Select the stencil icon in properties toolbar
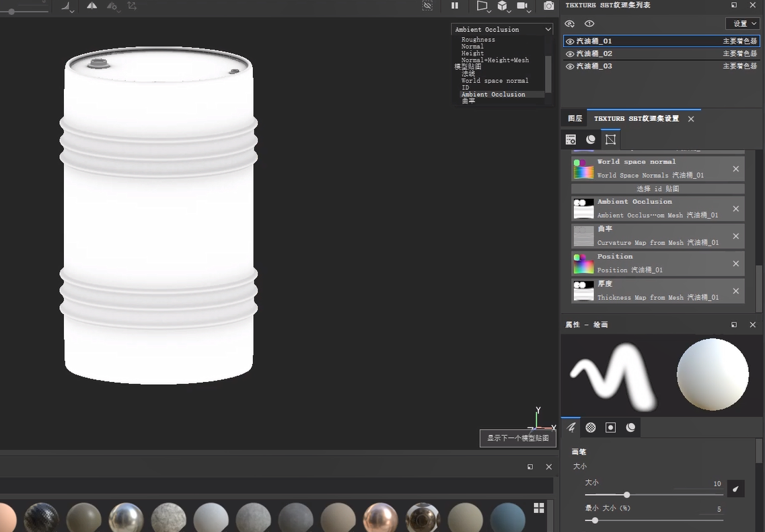 [610, 427]
